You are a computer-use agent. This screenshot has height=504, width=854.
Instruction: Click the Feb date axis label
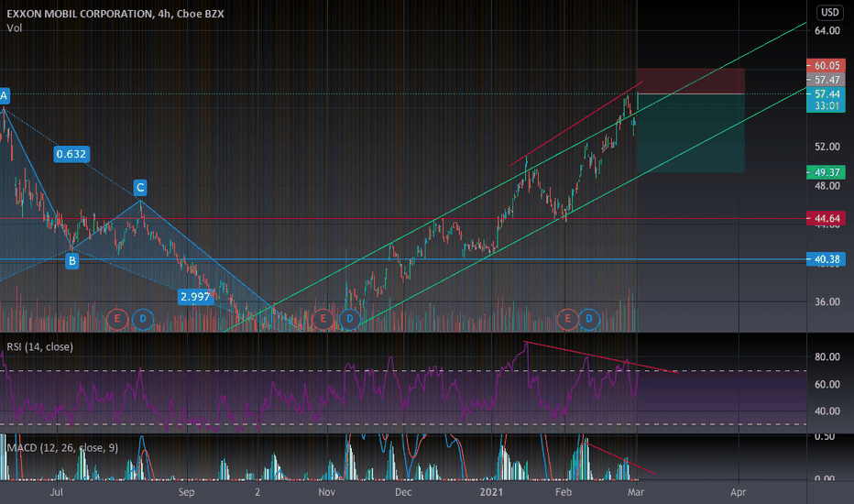point(564,492)
